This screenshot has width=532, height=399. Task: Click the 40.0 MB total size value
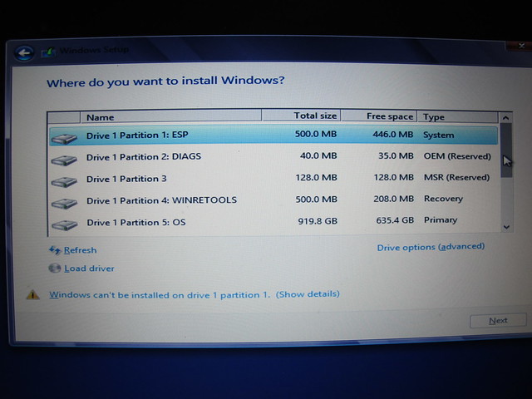tap(318, 155)
